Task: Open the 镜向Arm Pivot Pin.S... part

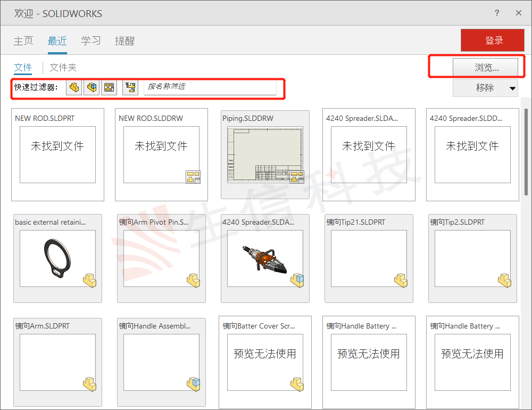Action: [x=162, y=258]
